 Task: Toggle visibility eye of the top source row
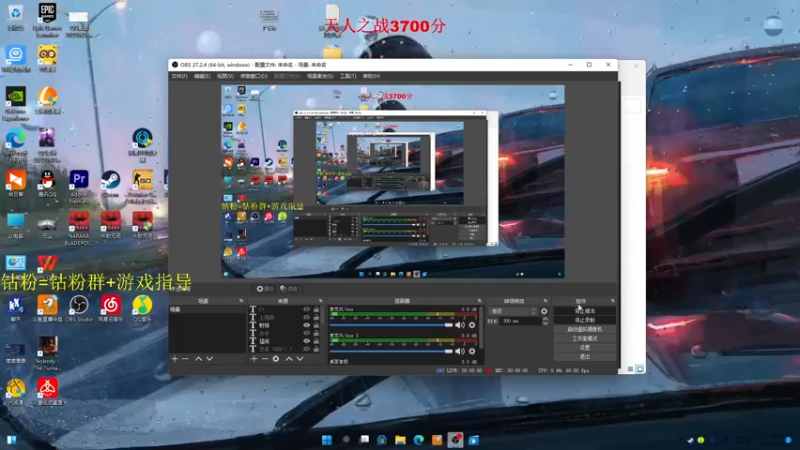(307, 309)
